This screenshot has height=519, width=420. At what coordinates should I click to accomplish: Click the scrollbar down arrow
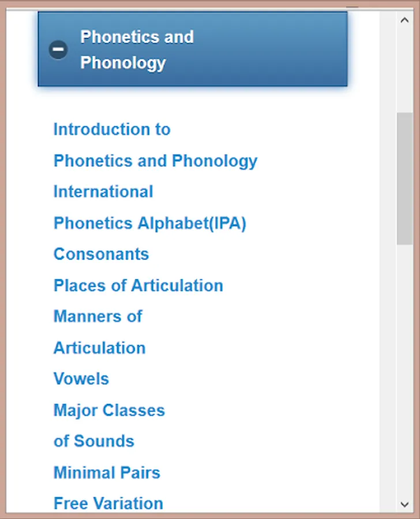[x=404, y=505]
